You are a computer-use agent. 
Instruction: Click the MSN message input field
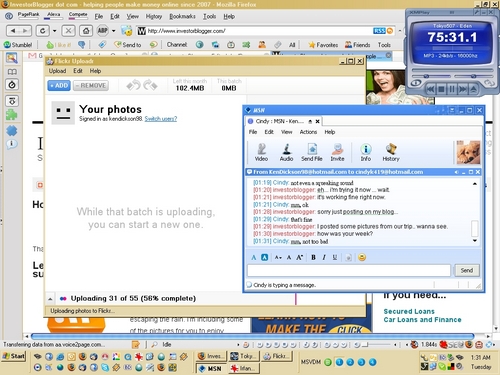(349, 270)
